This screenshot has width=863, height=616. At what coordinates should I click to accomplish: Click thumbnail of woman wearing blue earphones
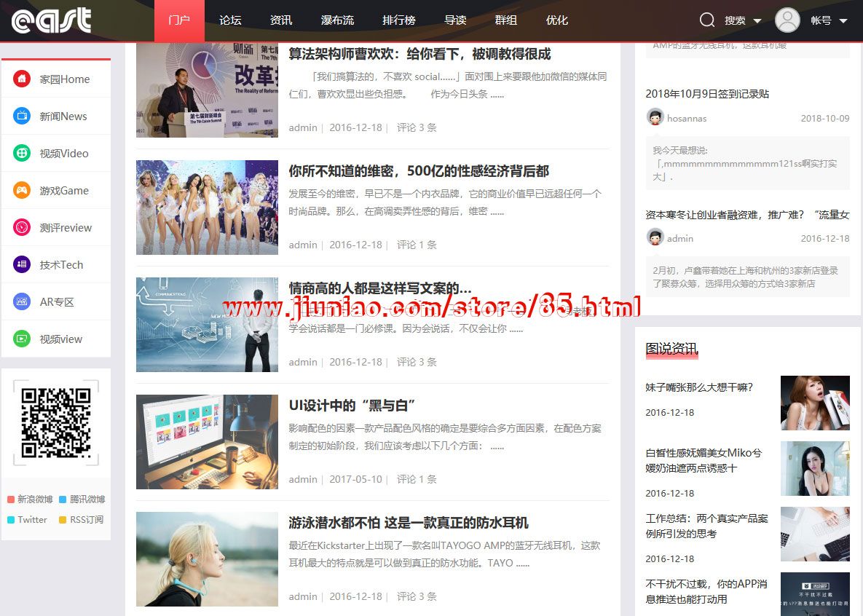207,559
